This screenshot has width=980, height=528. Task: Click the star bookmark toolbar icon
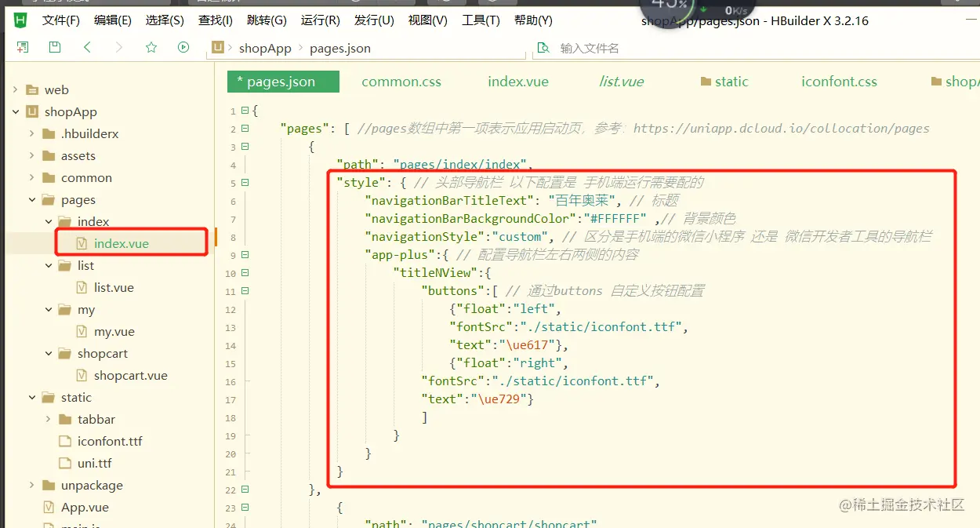(151, 47)
